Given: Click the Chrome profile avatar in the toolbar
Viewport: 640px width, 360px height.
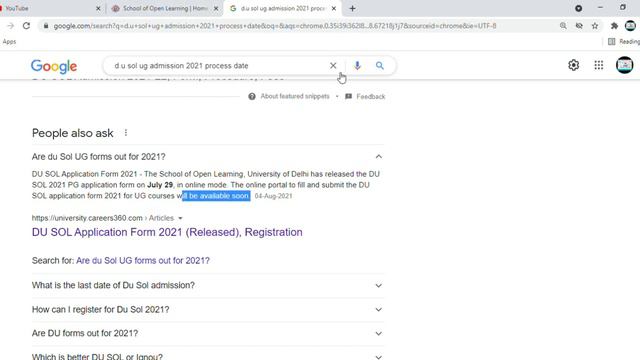Looking at the screenshot, I should pyautogui.click(x=630, y=26).
